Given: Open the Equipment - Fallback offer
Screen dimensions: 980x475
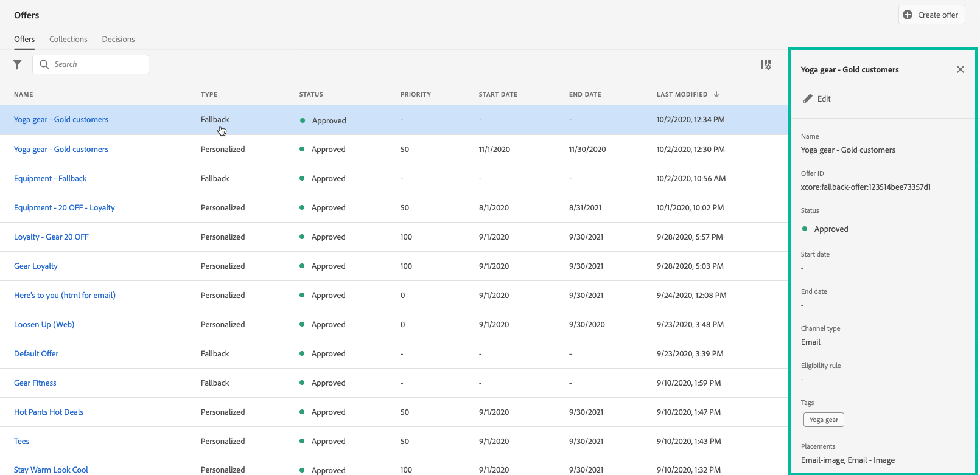Looking at the screenshot, I should pyautogui.click(x=51, y=178).
